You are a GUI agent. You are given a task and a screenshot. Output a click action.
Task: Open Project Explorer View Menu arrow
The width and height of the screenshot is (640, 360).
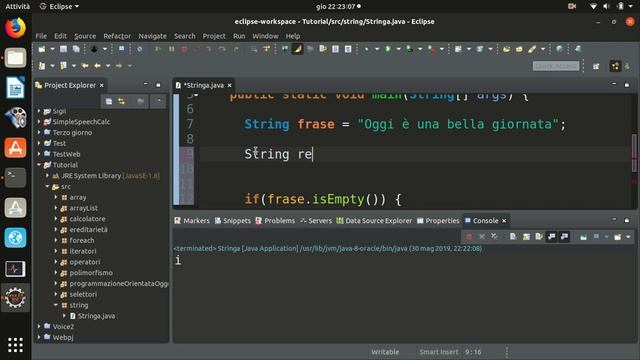pos(159,101)
